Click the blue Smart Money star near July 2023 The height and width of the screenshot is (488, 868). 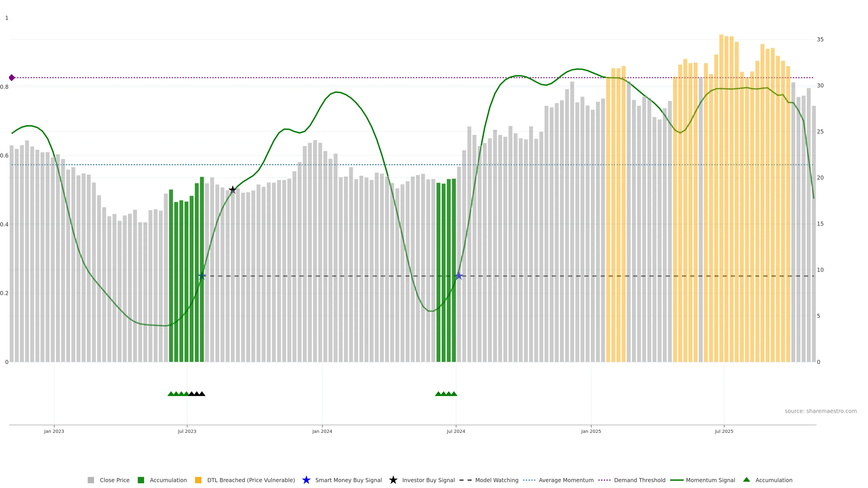[202, 276]
